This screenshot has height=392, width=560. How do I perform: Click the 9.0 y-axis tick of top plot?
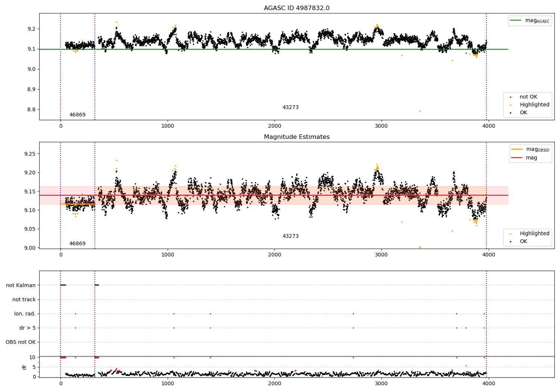pos(31,69)
